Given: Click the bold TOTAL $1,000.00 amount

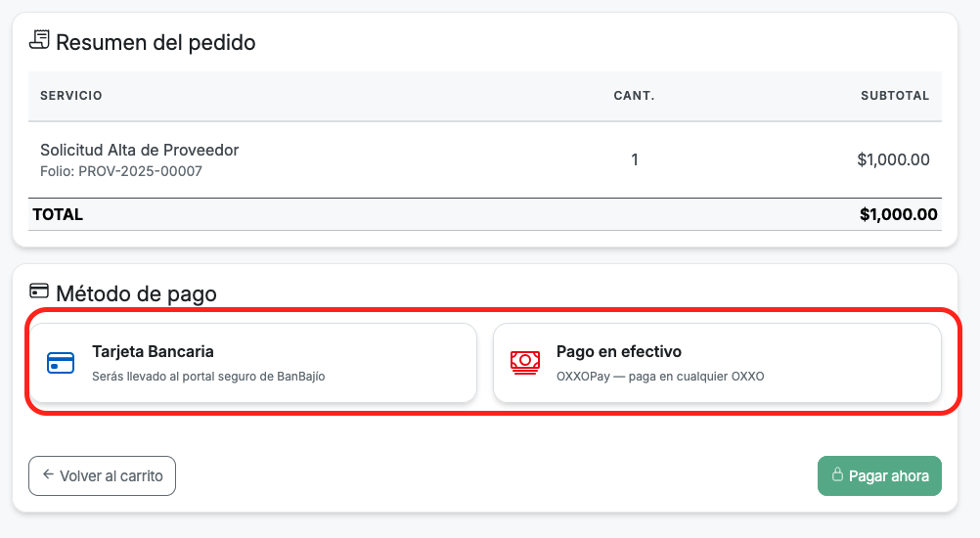Looking at the screenshot, I should pyautogui.click(x=898, y=214).
